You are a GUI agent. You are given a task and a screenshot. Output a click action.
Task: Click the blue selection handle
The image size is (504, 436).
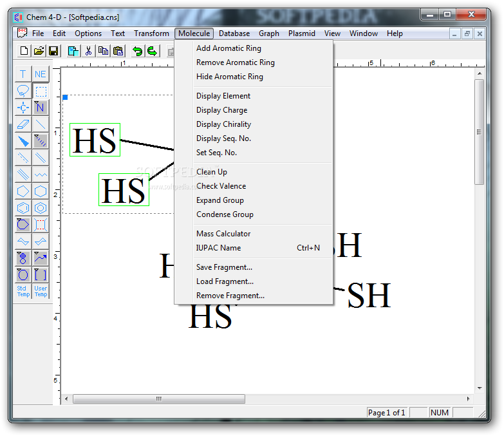point(65,97)
